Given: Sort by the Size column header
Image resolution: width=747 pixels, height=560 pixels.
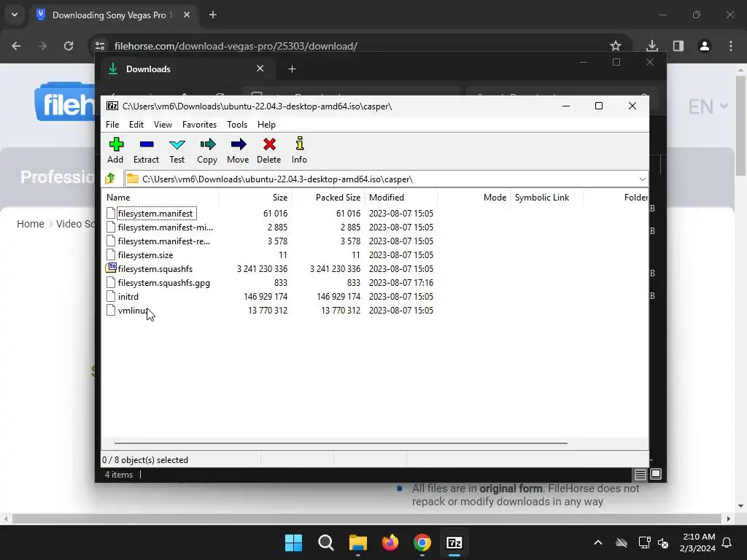Looking at the screenshot, I should tap(255, 197).
